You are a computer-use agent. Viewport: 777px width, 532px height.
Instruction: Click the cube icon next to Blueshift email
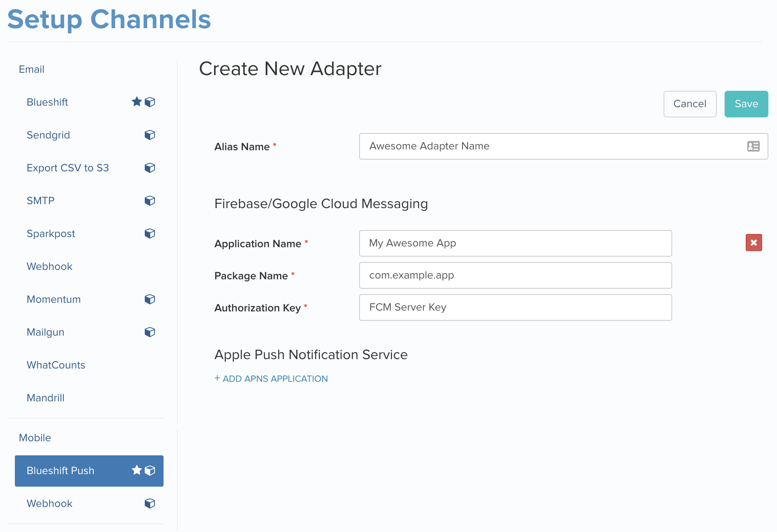[x=150, y=102]
